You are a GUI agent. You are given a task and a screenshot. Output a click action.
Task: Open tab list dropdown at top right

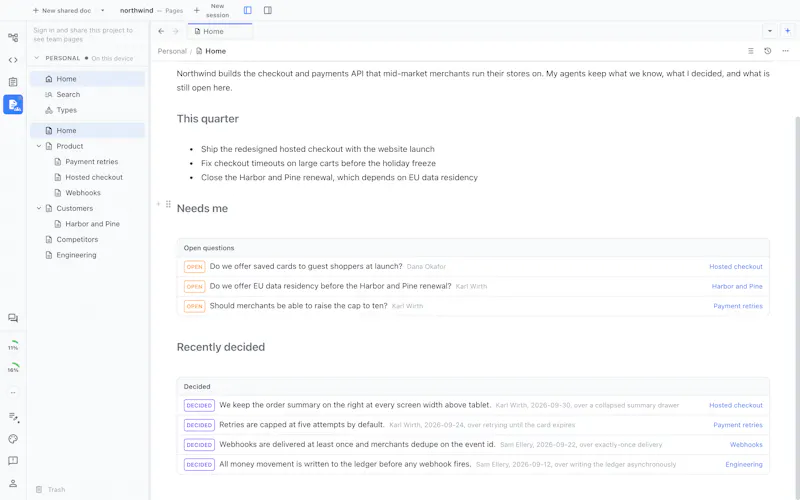click(770, 31)
